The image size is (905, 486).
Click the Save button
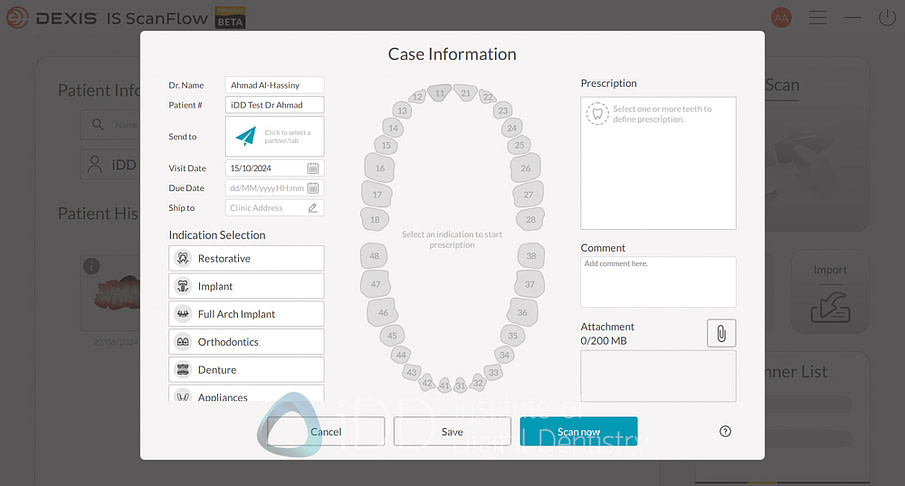pyautogui.click(x=452, y=431)
